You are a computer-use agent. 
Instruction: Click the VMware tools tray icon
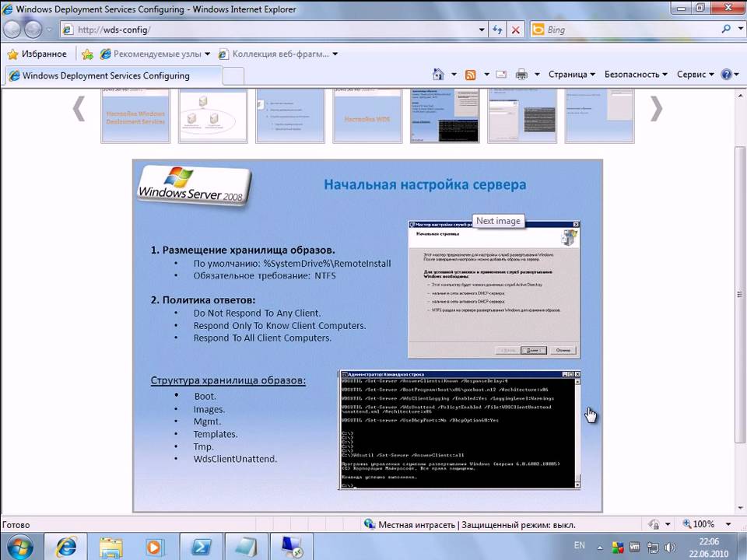(x=635, y=547)
